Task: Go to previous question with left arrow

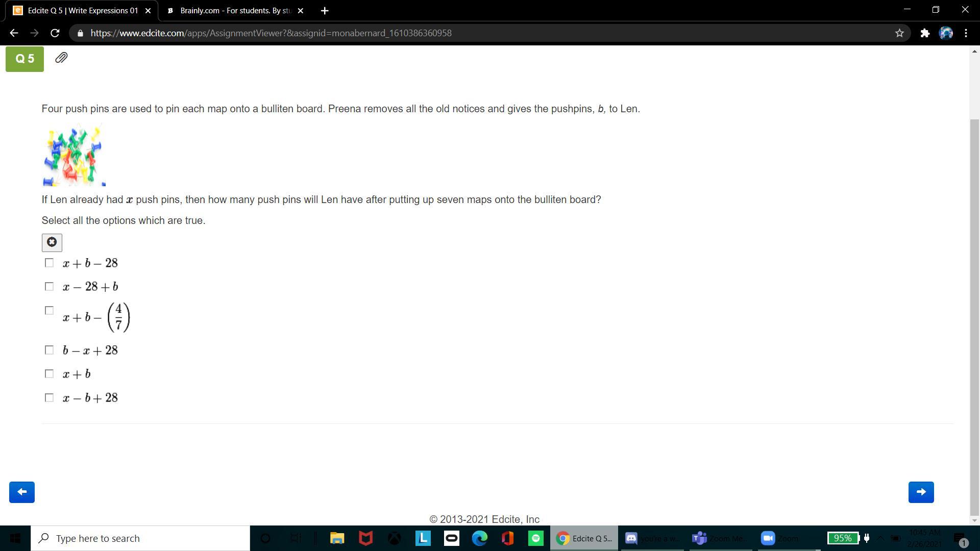Action: pyautogui.click(x=22, y=492)
